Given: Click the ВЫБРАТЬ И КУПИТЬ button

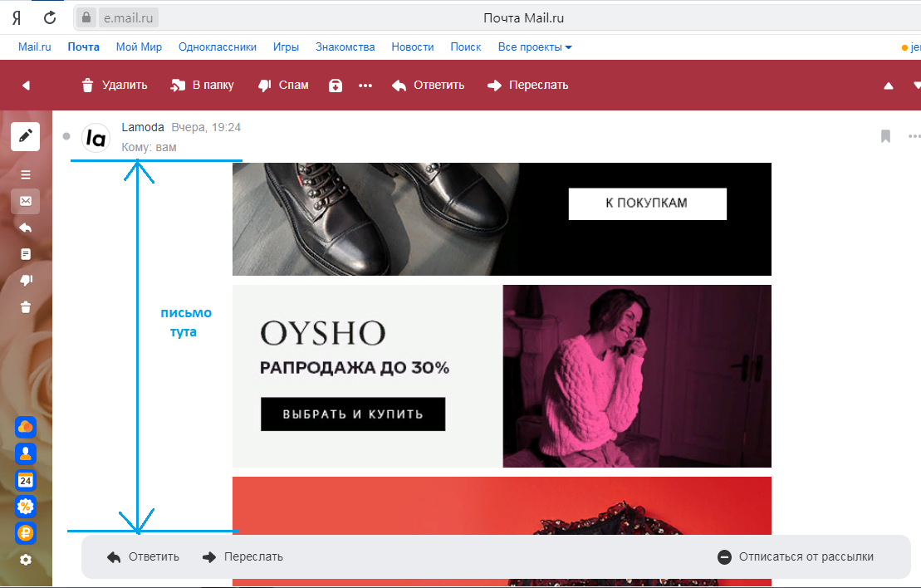Looking at the screenshot, I should pos(353,414).
